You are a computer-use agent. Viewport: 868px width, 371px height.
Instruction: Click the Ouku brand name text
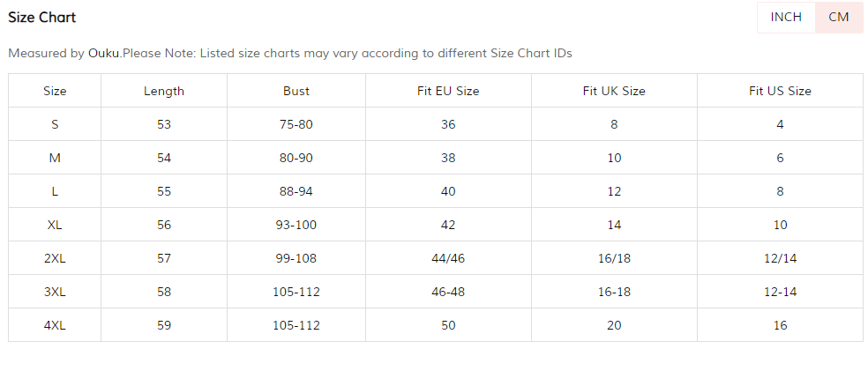pos(103,53)
